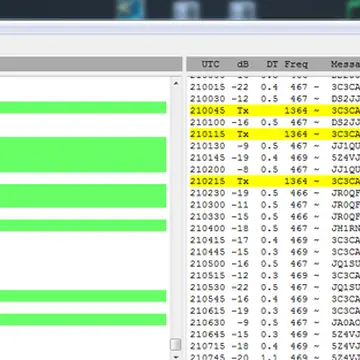Select the 210415 3C3CA decode row
Screen dimensions: 360x360
pyautogui.click(x=275, y=240)
